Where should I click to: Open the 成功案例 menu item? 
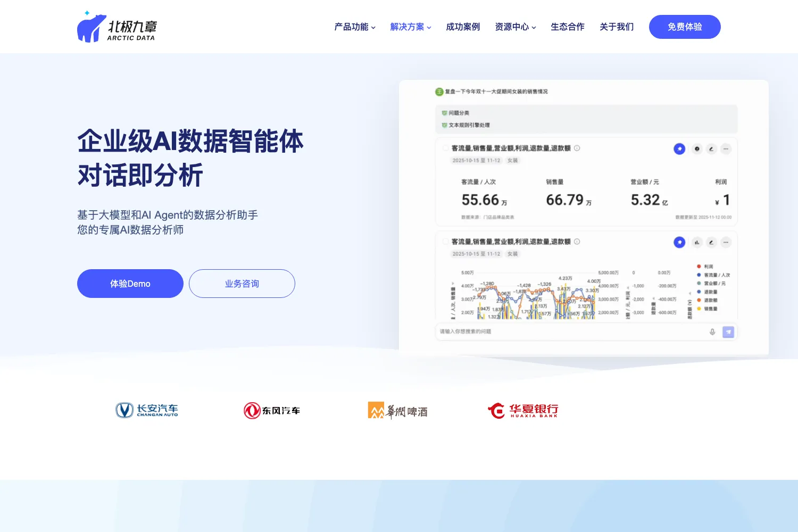pos(463,27)
